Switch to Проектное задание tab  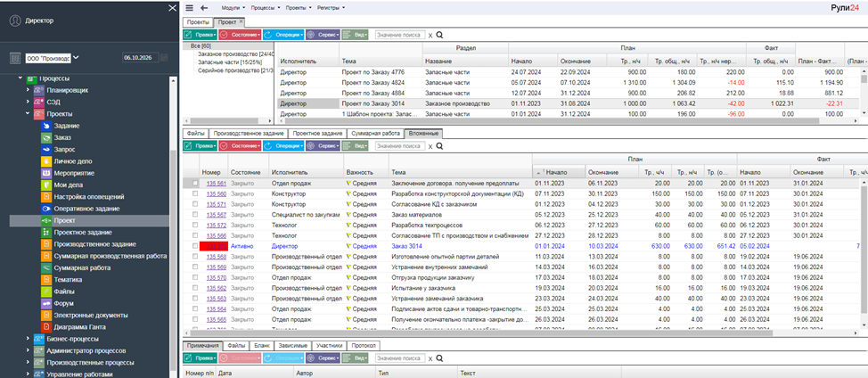(x=318, y=134)
